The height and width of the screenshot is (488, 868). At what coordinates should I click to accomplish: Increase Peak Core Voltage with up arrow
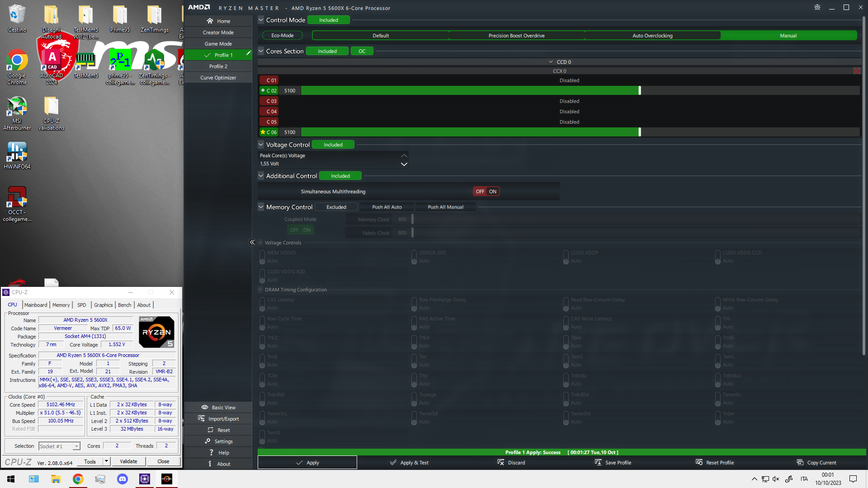(x=404, y=155)
